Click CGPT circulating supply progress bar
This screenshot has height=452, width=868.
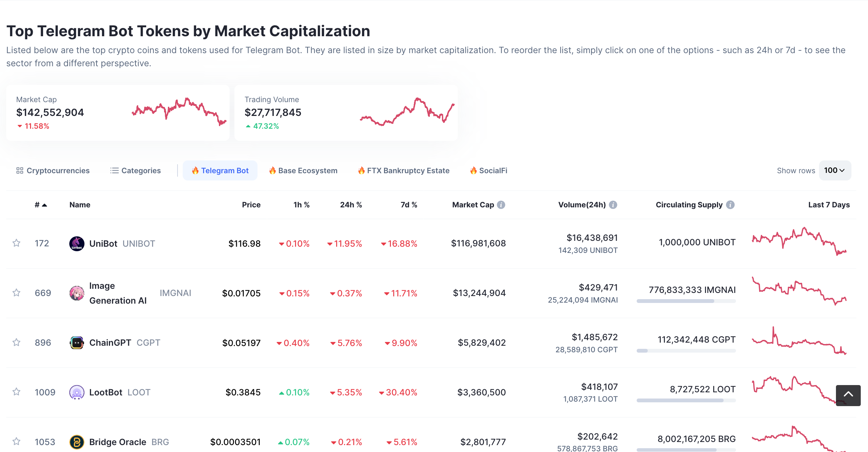point(686,351)
